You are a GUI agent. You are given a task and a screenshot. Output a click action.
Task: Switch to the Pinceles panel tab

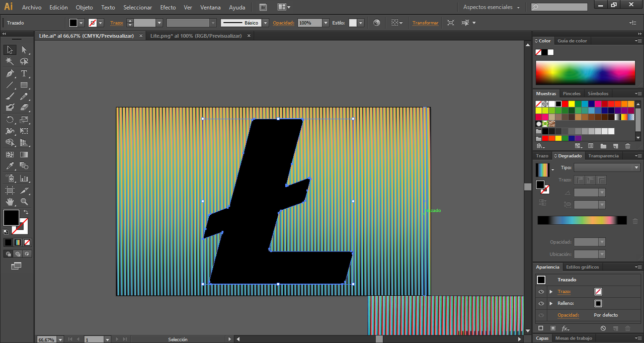(x=572, y=94)
